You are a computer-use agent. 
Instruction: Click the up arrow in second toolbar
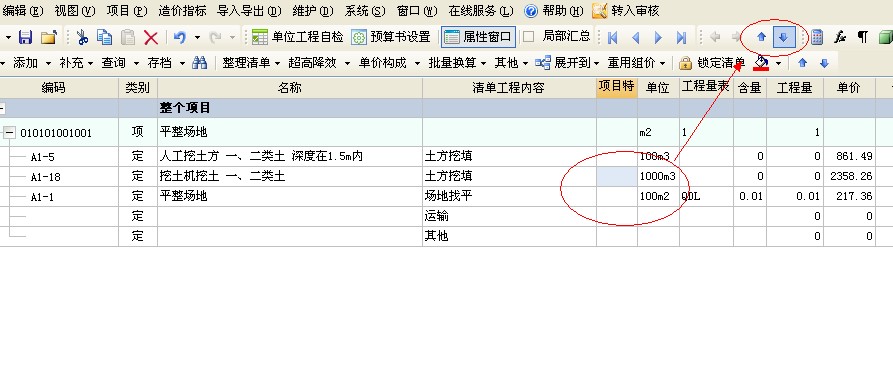(x=802, y=63)
